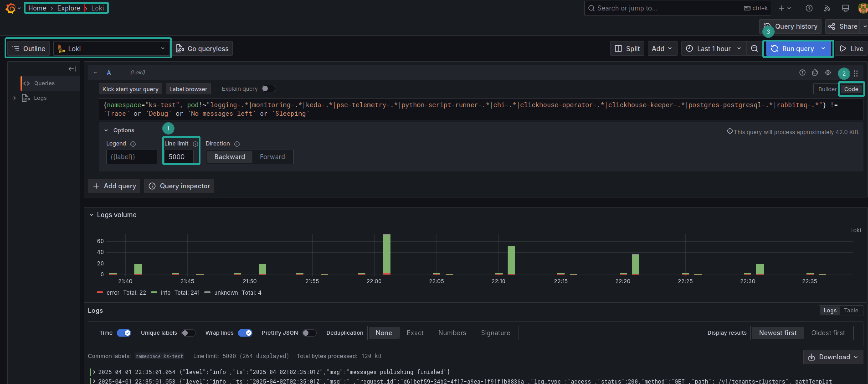
Task: Open query A help icon
Action: (x=802, y=73)
